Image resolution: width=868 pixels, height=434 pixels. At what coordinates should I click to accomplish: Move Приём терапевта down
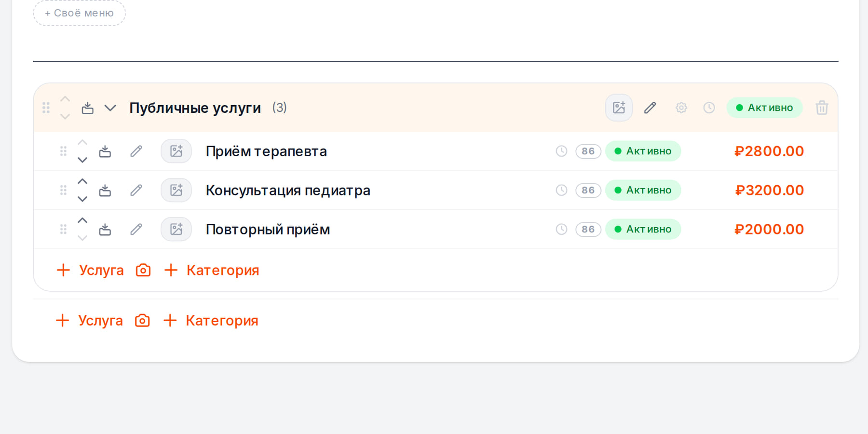point(82,160)
